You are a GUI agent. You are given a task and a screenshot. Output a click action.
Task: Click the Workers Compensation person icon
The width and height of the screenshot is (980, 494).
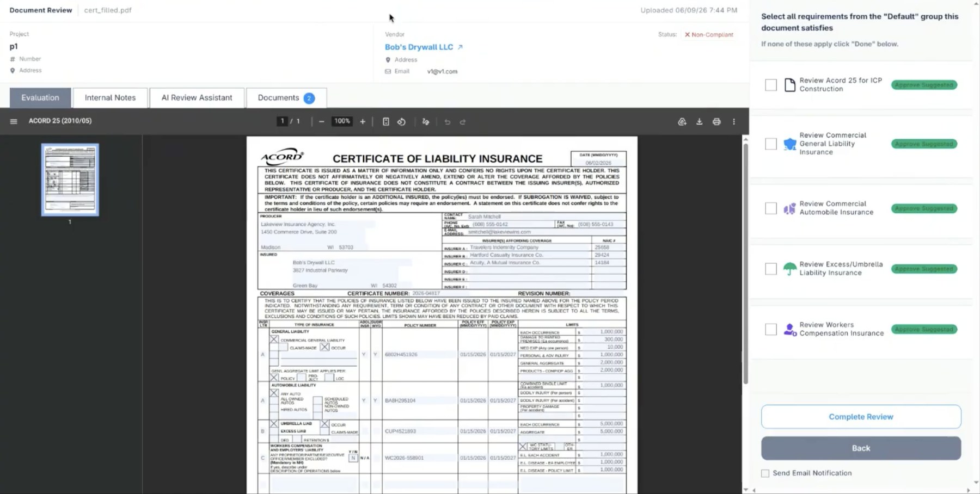click(789, 329)
